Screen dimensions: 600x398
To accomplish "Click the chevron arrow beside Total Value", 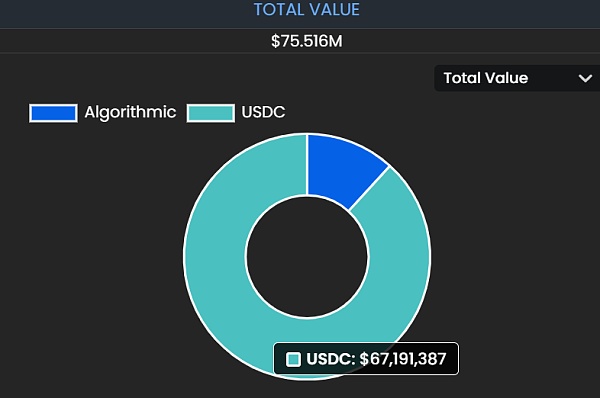I will [x=585, y=78].
